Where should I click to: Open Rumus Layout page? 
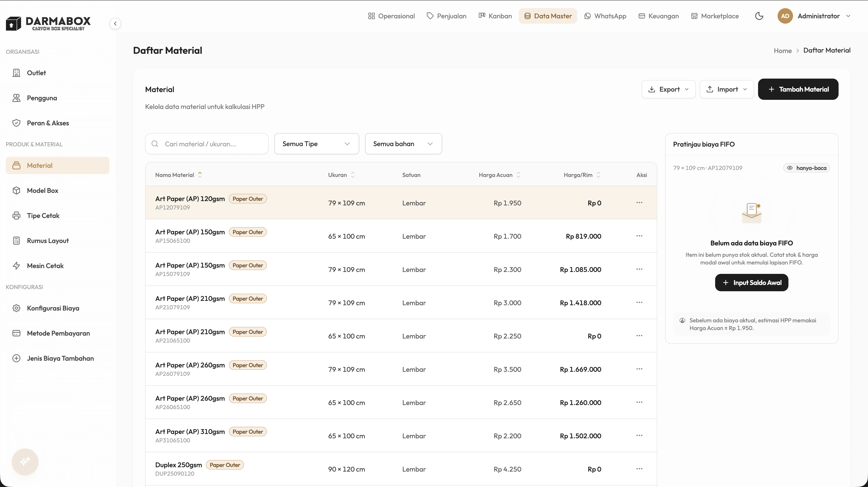click(58, 241)
